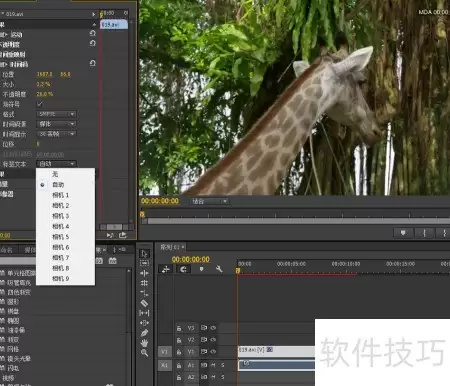Click the 019.avi clip on V1 track
The height and width of the screenshot is (386, 450).
[276, 351]
